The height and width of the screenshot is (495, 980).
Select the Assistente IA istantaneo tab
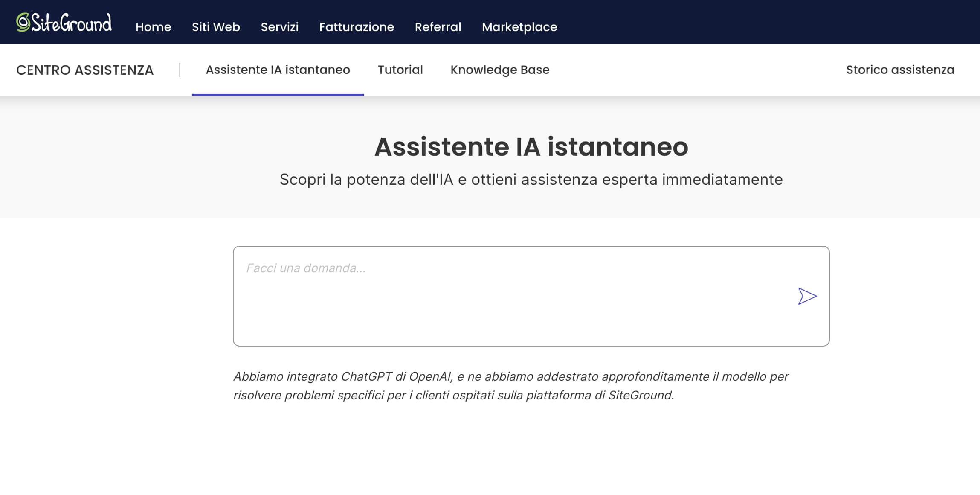point(278,70)
